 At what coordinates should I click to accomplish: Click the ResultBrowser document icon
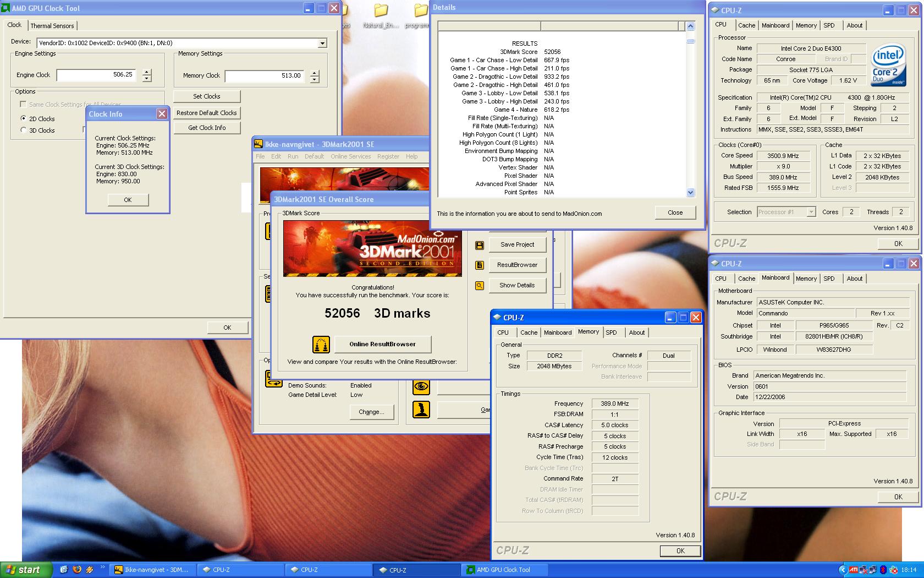tap(480, 265)
